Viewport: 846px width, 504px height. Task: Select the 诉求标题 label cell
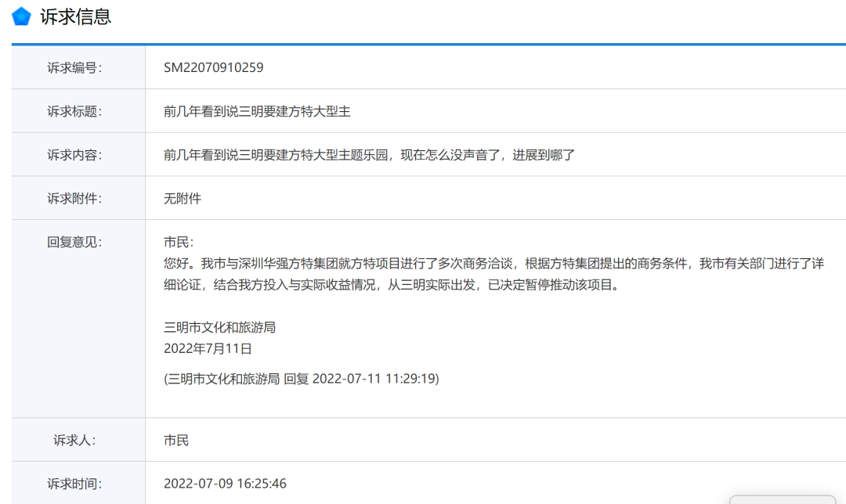pyautogui.click(x=74, y=111)
